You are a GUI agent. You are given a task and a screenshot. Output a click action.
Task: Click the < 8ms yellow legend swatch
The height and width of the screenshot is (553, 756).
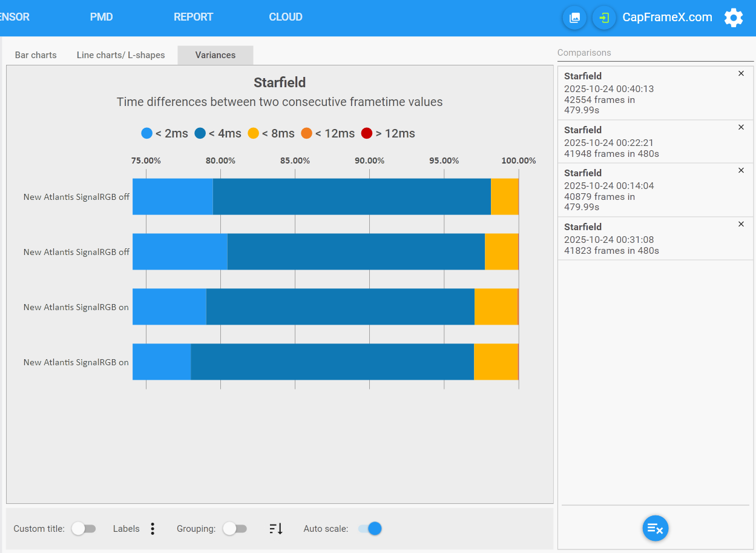coord(253,133)
